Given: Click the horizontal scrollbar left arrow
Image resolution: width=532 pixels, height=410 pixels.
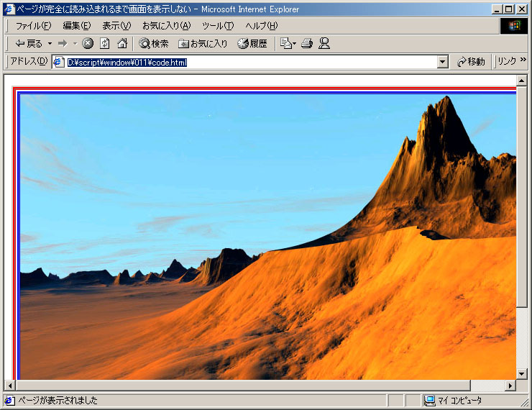Looking at the screenshot, I should (x=10, y=386).
